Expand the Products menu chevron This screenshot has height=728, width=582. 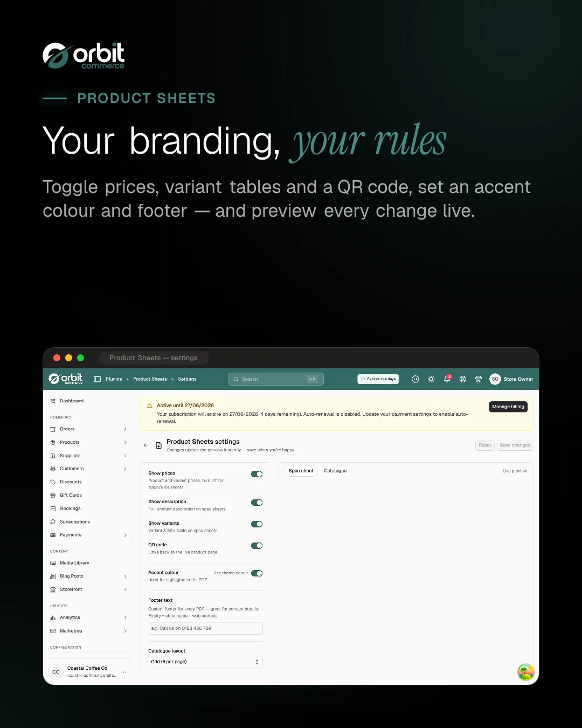126,442
